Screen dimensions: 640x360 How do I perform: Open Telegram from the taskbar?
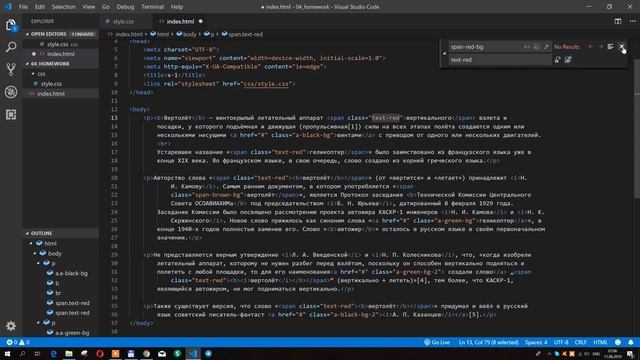[x=209, y=354]
